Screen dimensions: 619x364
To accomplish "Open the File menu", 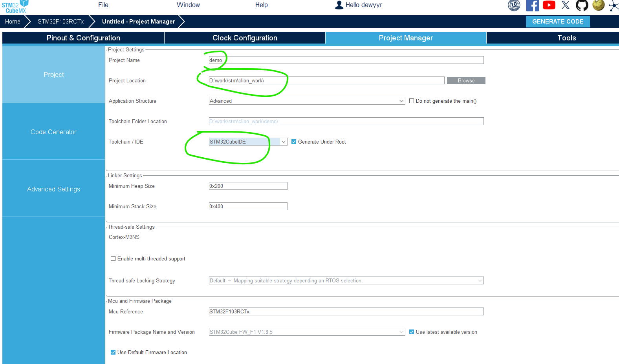I will point(103,5).
